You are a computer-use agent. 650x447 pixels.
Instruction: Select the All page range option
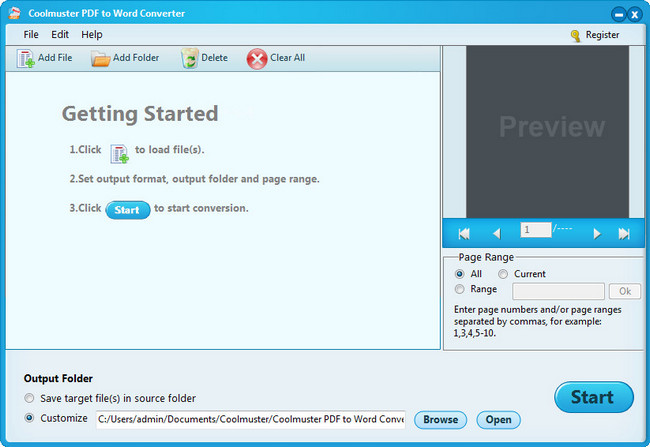pos(460,274)
